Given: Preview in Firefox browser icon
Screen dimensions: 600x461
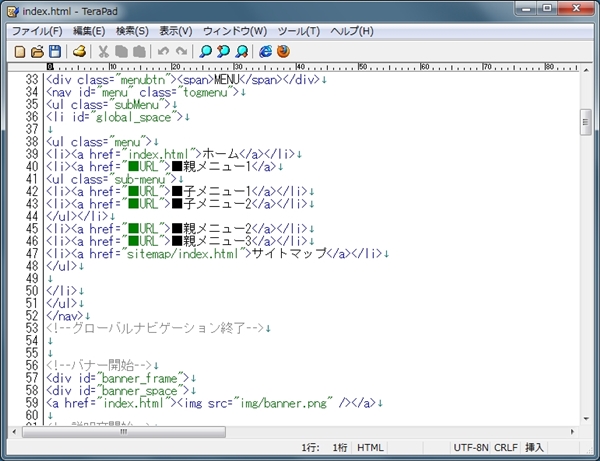Looking at the screenshot, I should pyautogui.click(x=284, y=52).
